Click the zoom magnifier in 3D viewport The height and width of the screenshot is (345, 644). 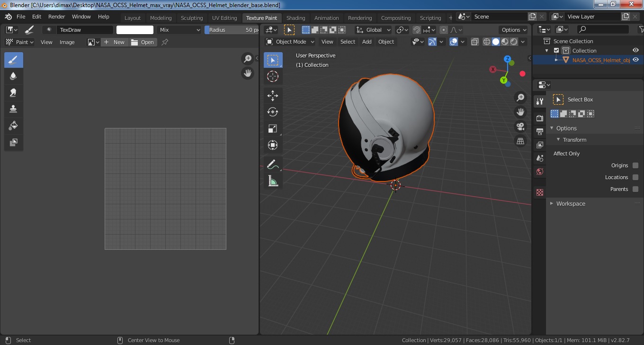[x=520, y=98]
